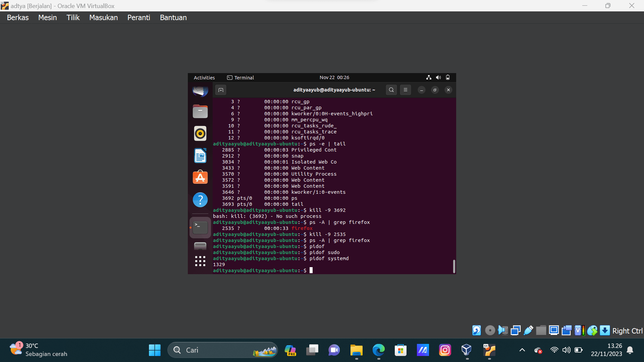Screen dimensions: 644x362
Task: Open the Masukan menu
Action: (x=103, y=17)
